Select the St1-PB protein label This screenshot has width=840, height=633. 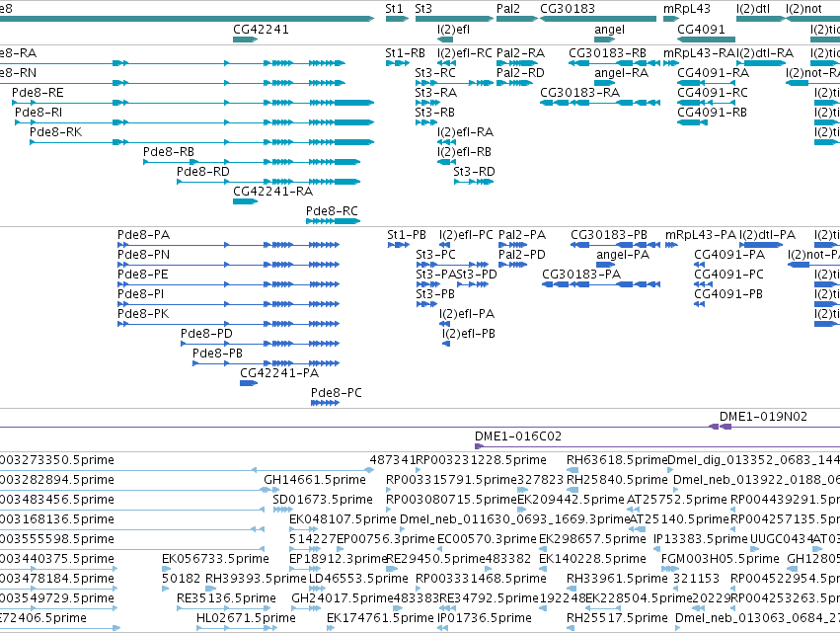(x=407, y=235)
